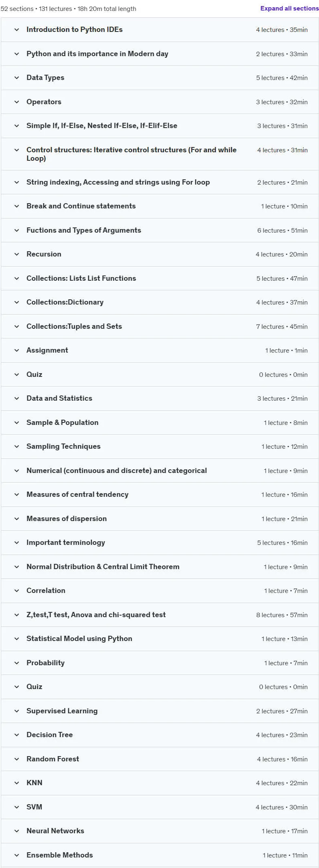Screen dimensions: 319x868
Task: Click chevron next to Probability section
Action: [x=17, y=663]
